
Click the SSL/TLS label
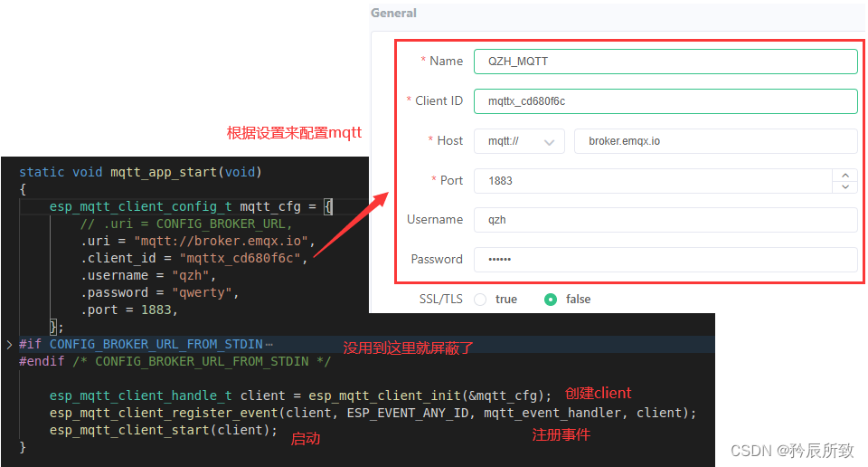coord(440,300)
